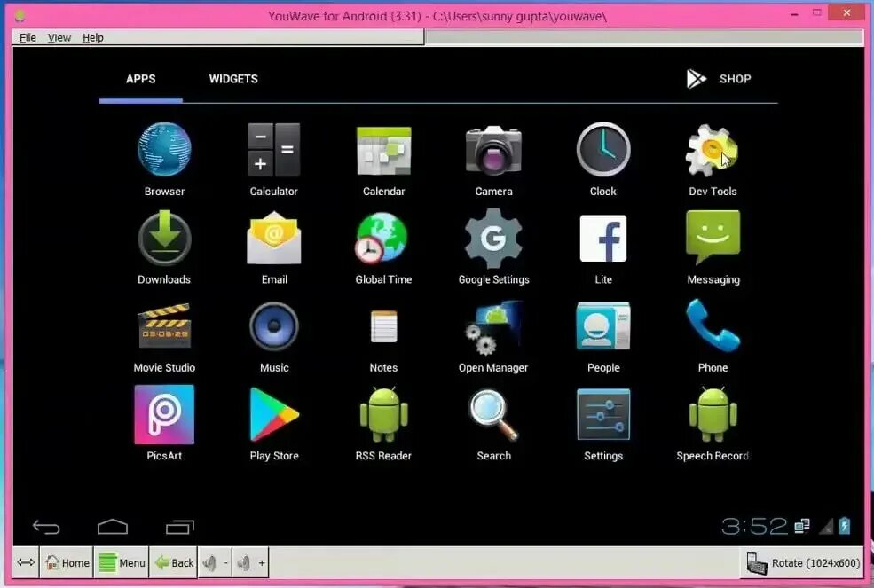
Task: Open the Clock app
Action: tap(603, 149)
